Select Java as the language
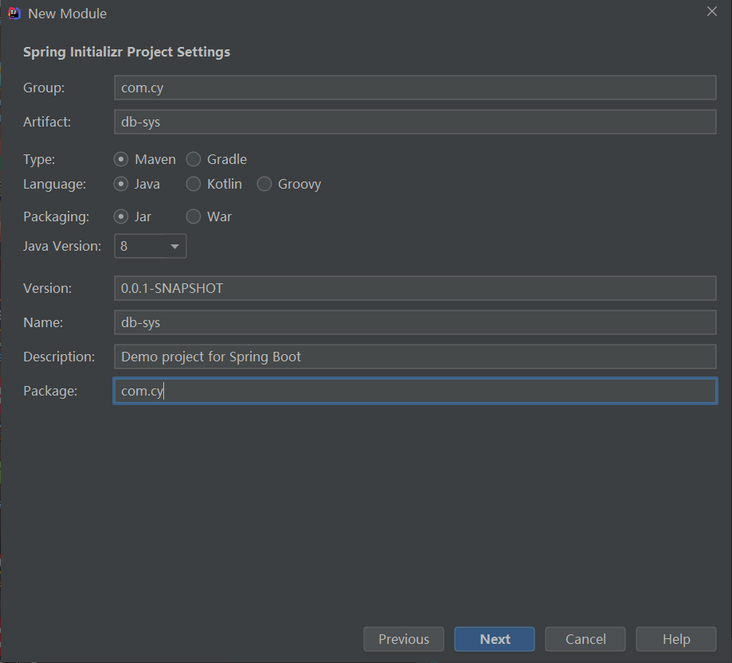Screen dimensions: 732x663 pyautogui.click(x=121, y=184)
